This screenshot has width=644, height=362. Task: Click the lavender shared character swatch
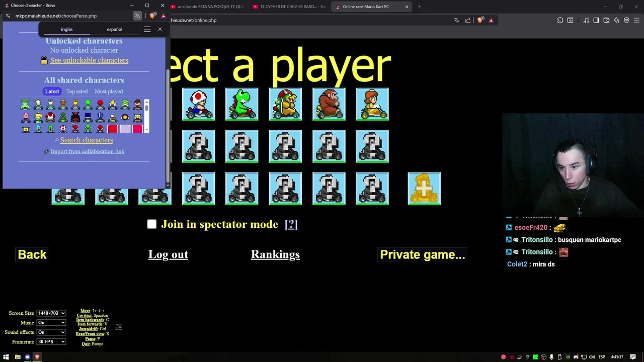click(x=125, y=129)
